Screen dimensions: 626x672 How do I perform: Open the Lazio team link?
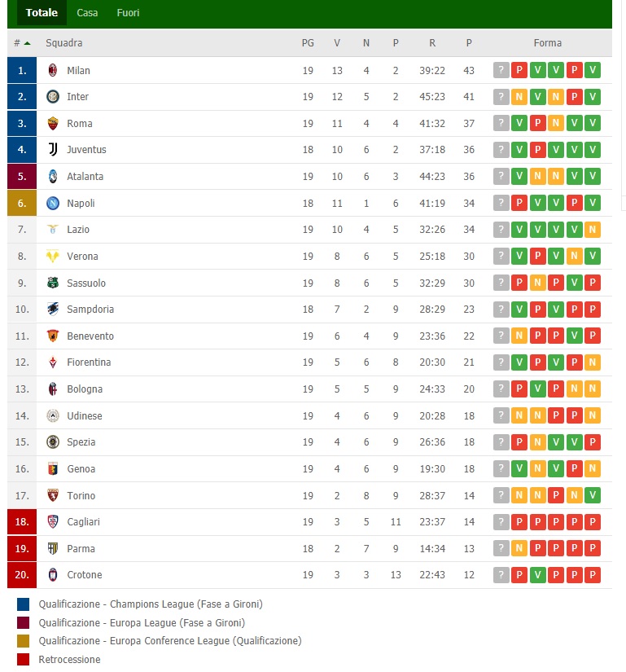coord(78,230)
